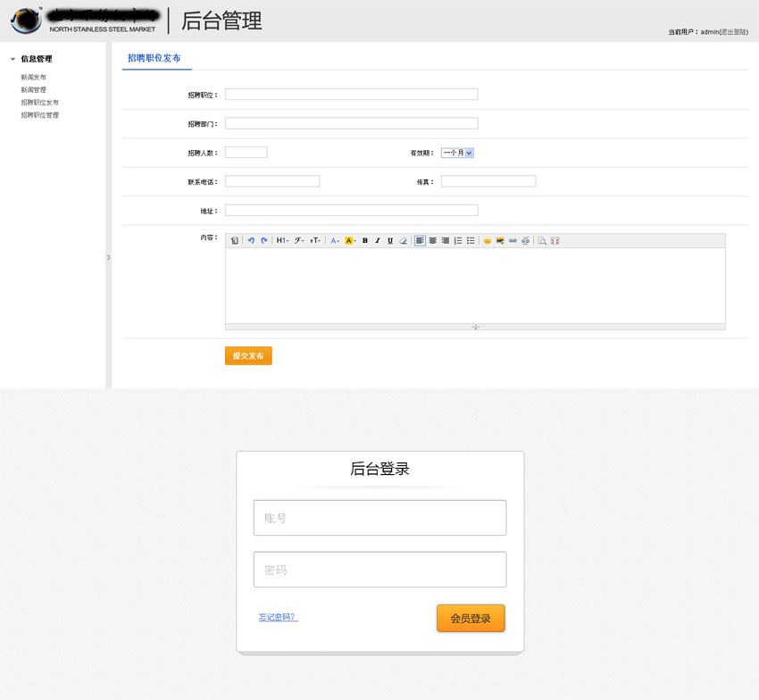Click the undo icon in editor toolbar

pos(251,240)
